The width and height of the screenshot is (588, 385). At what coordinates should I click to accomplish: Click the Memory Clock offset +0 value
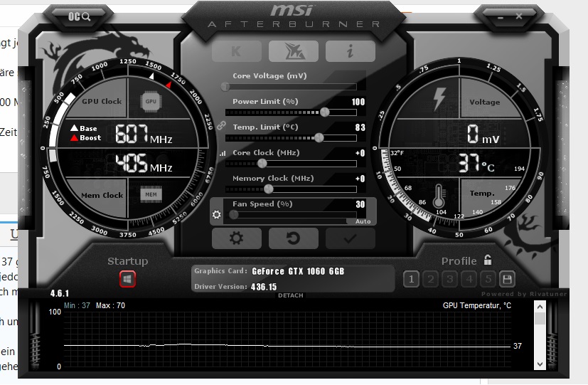click(360, 179)
